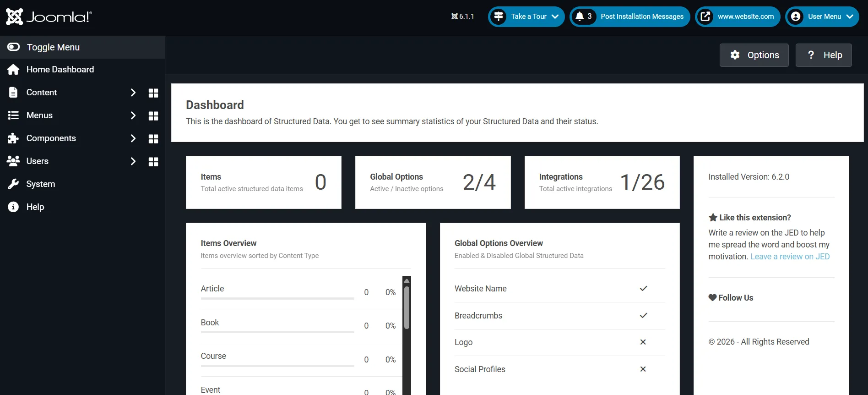Click the Home Dashboard house icon
The image size is (868, 395).
click(x=13, y=69)
